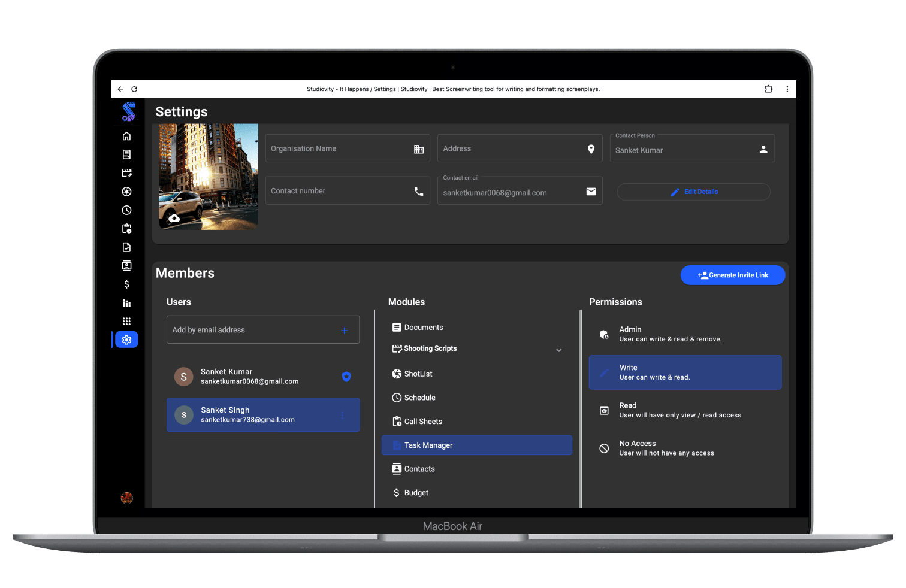Select user Sanket Singh
906x588 pixels.
263,415
